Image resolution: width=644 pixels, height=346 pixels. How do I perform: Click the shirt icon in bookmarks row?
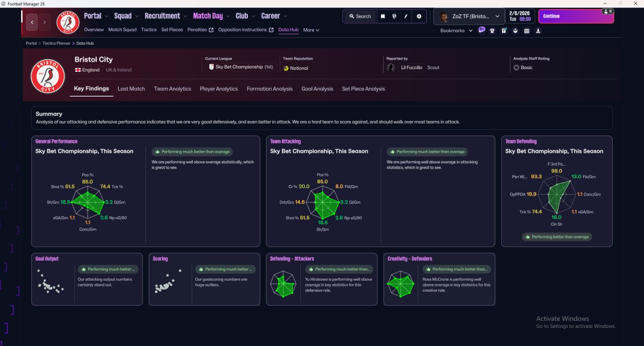pyautogui.click(x=492, y=31)
